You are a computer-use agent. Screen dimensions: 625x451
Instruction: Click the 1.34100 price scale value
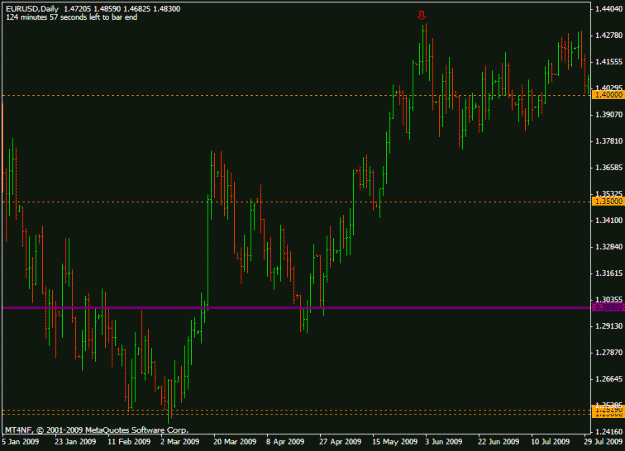tap(608, 221)
